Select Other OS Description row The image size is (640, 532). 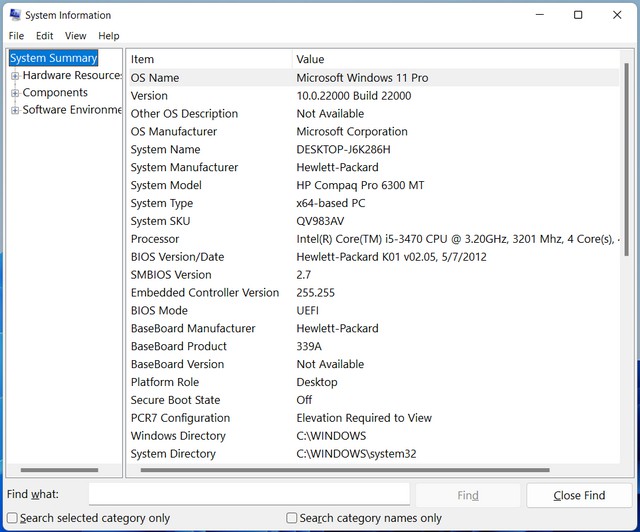(x=373, y=114)
